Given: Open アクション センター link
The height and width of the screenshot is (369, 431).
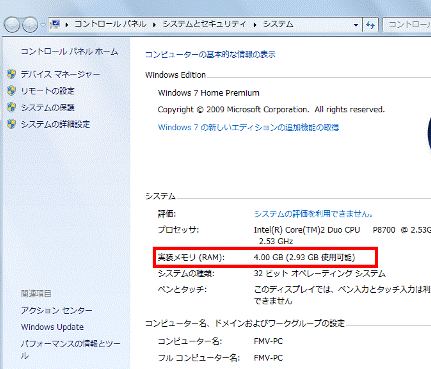Looking at the screenshot, I should tap(56, 310).
